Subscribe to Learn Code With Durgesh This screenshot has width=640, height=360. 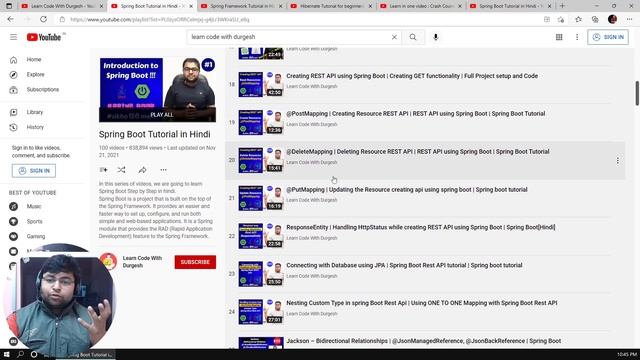pos(195,262)
